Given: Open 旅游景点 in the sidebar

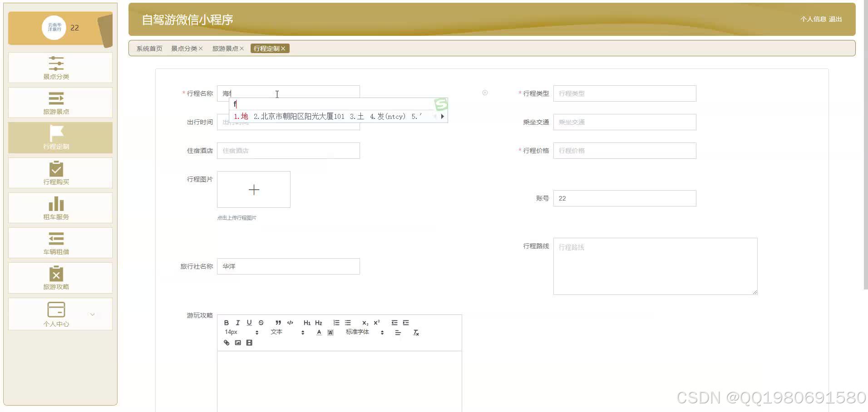Looking at the screenshot, I should (60, 103).
